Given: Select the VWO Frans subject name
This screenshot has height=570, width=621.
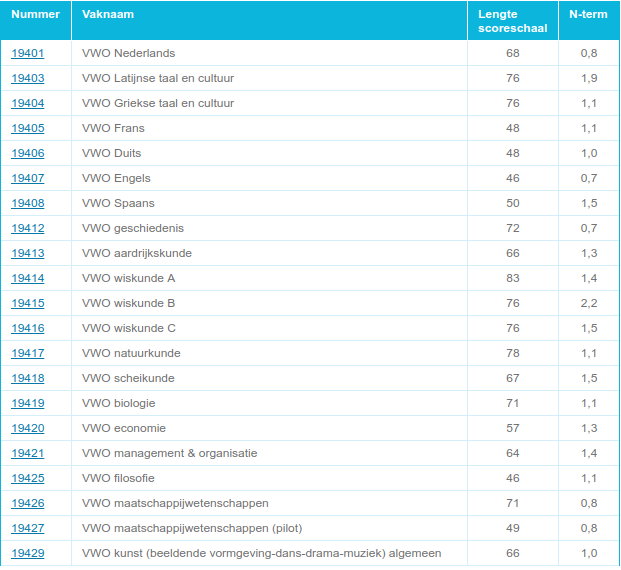Looking at the screenshot, I should click(x=113, y=128).
